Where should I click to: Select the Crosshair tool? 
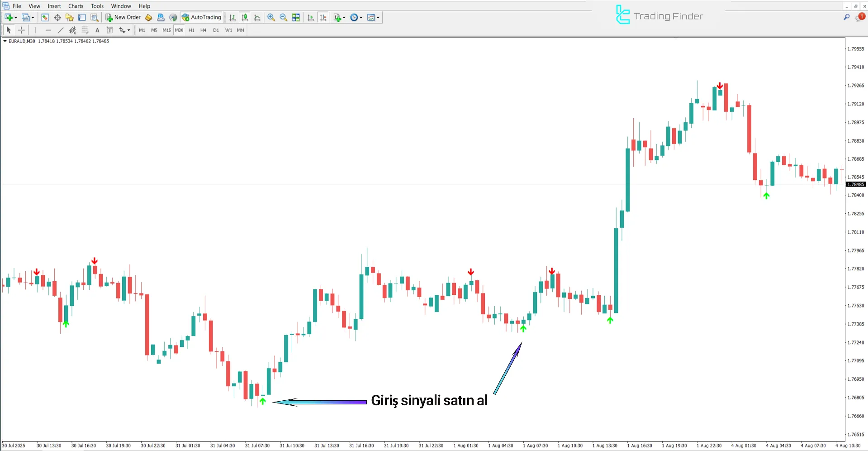[x=21, y=30]
